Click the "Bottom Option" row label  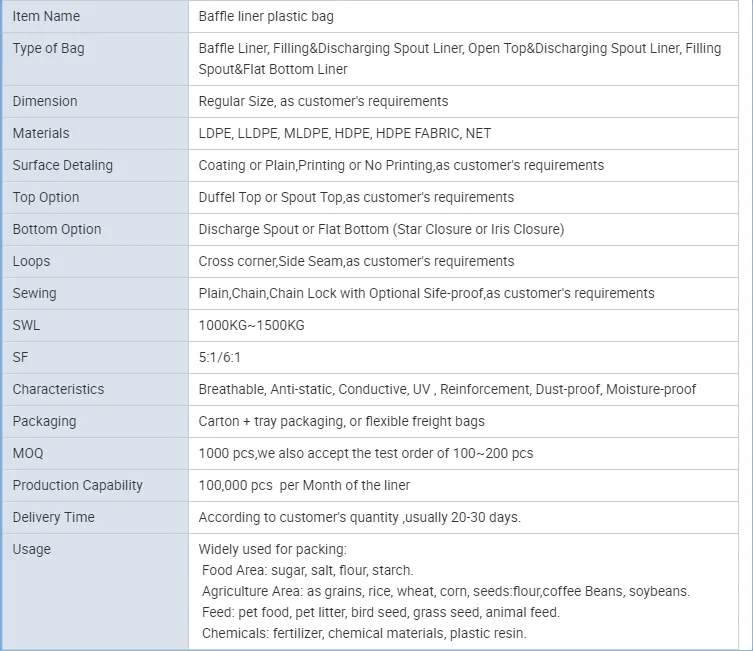(x=57, y=229)
